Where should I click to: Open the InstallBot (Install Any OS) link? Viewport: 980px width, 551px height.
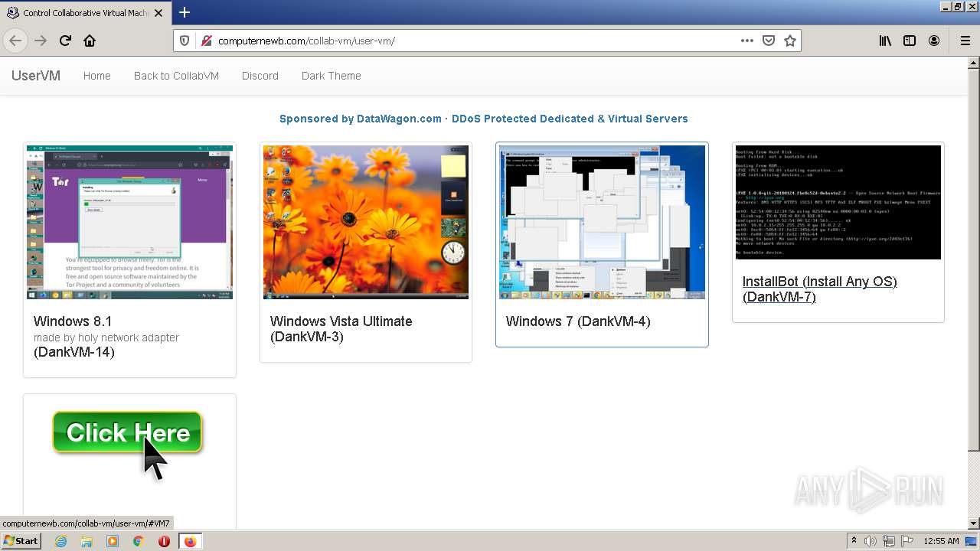(x=820, y=289)
